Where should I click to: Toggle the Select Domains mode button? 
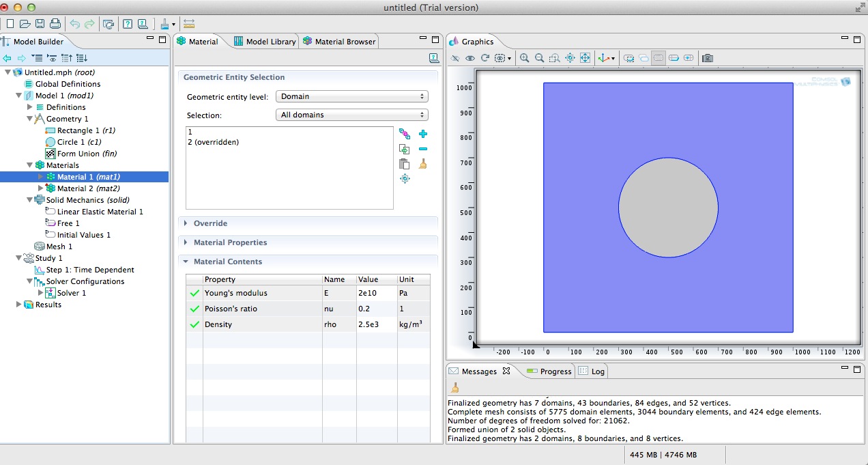pos(658,59)
